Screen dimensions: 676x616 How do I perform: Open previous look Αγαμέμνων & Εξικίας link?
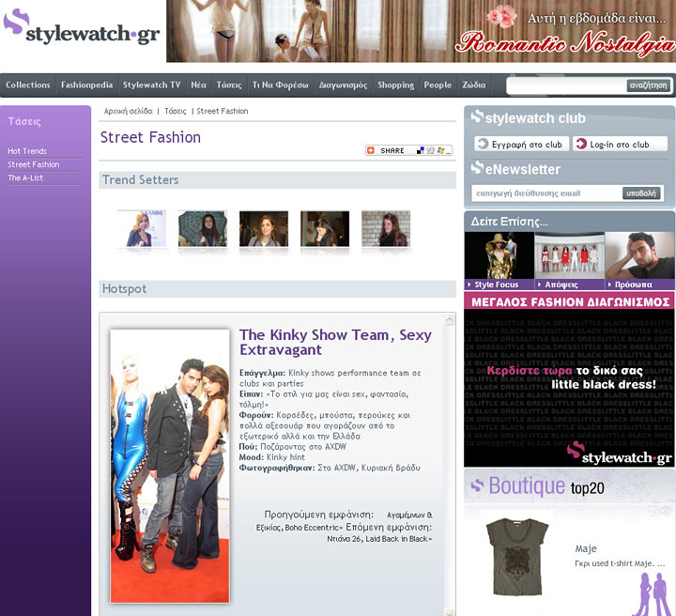click(x=345, y=521)
